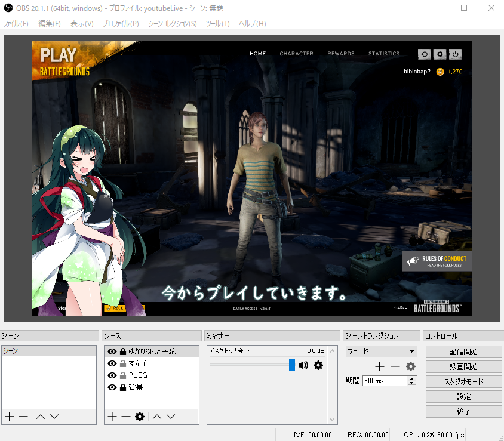
Task: Toggle lock on 背景 source
Action: click(123, 387)
